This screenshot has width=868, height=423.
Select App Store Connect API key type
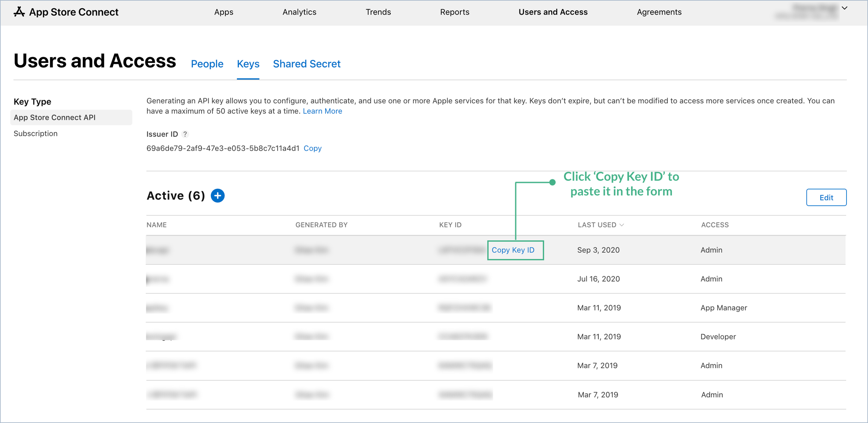tap(55, 118)
